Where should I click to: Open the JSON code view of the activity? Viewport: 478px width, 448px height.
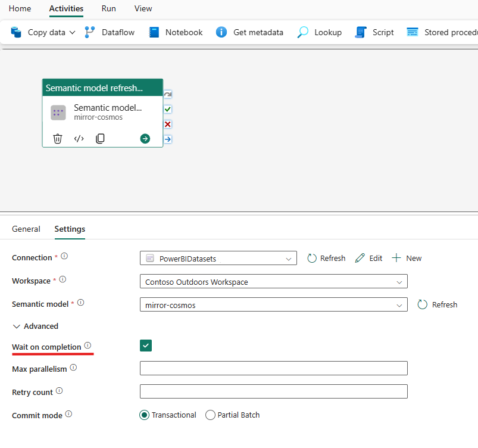[x=79, y=138]
